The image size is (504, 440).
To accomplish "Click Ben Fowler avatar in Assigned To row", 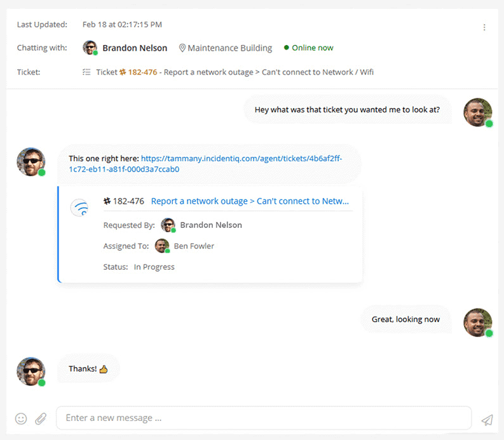I will click(162, 246).
